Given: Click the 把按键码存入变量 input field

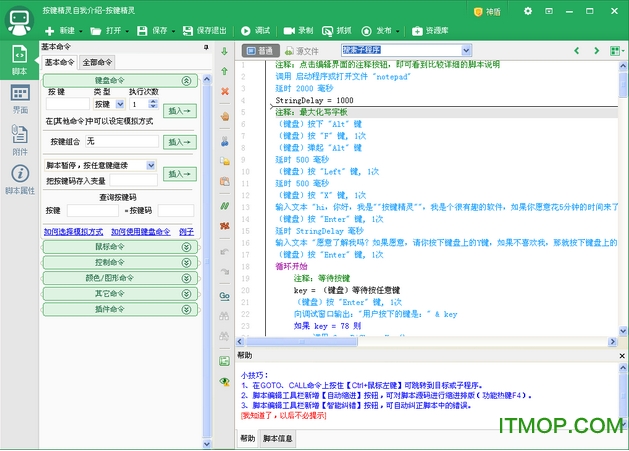Looking at the screenshot, I should (x=133, y=181).
